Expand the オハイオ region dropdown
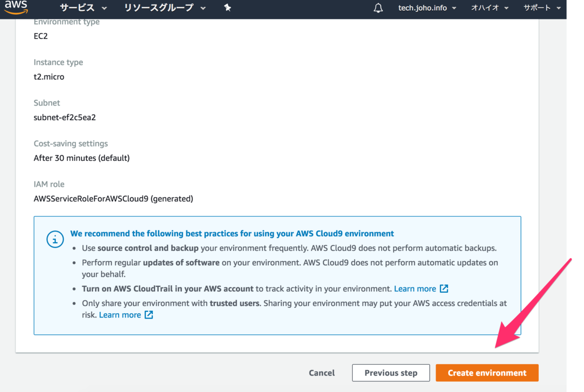The width and height of the screenshot is (584, 392). (x=490, y=8)
